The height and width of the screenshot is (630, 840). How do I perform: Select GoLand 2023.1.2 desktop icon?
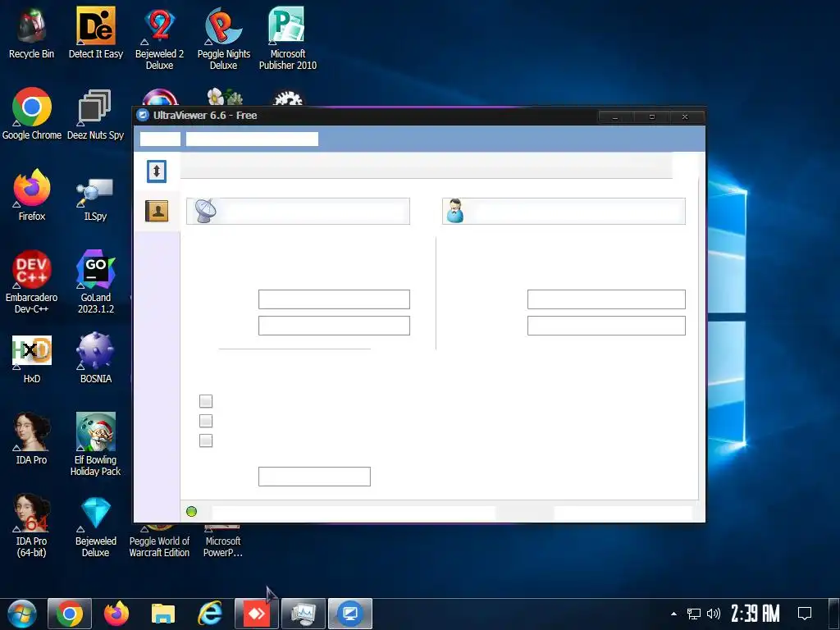tap(96, 282)
